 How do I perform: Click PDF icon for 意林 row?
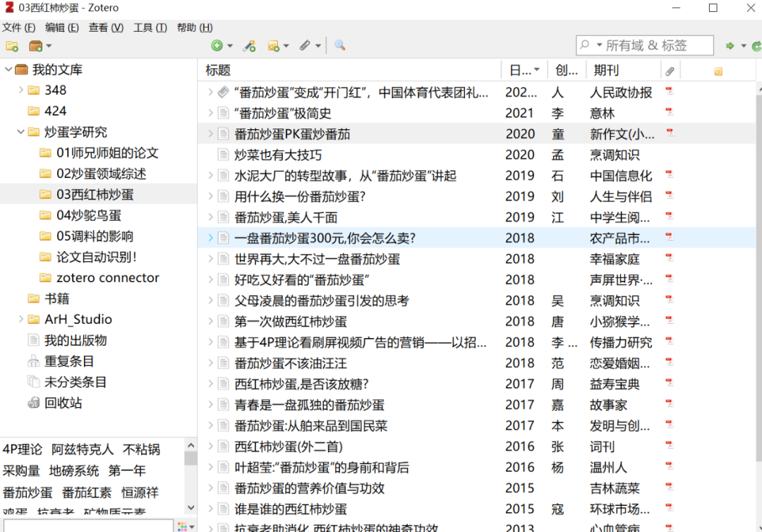point(669,111)
